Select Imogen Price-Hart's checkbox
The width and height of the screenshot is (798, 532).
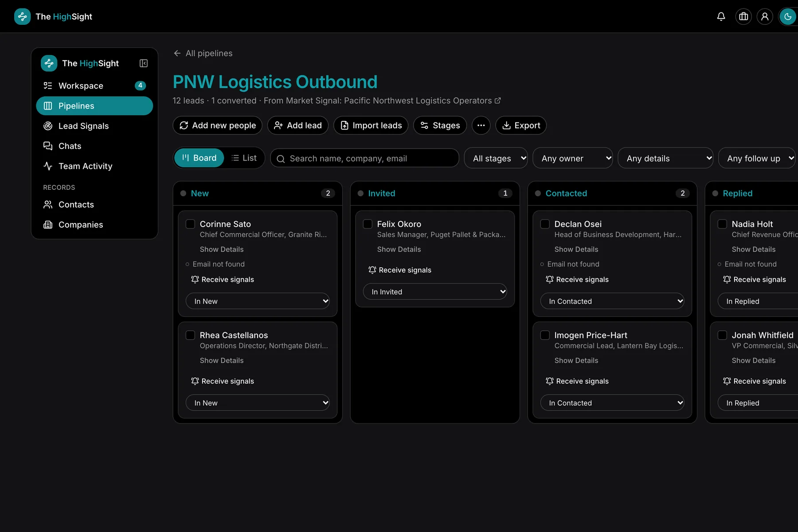545,335
